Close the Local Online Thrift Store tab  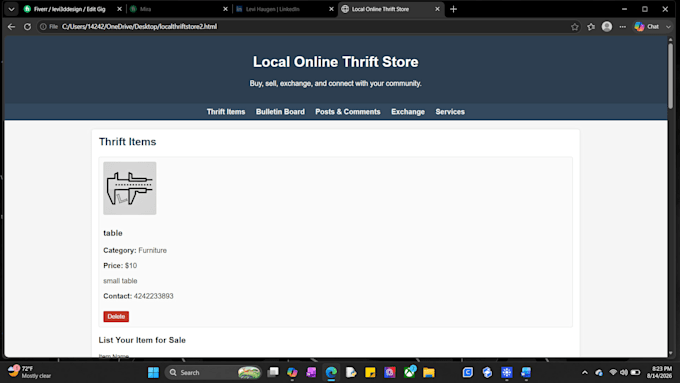click(x=437, y=9)
